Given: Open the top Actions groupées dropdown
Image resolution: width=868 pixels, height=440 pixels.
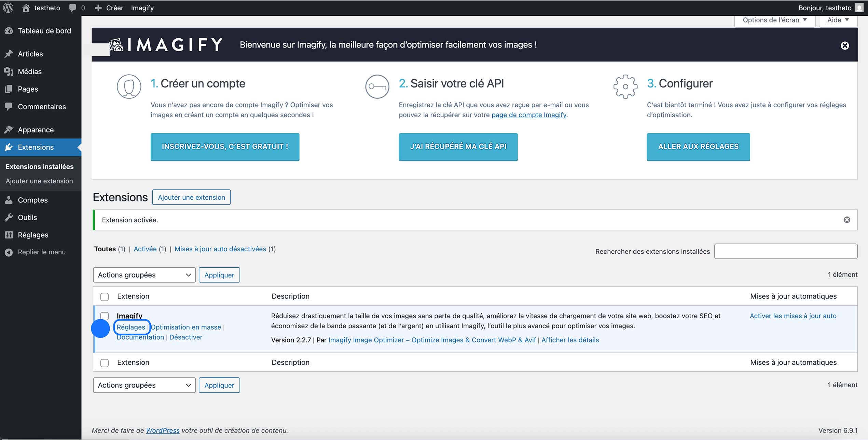Looking at the screenshot, I should click(x=144, y=275).
